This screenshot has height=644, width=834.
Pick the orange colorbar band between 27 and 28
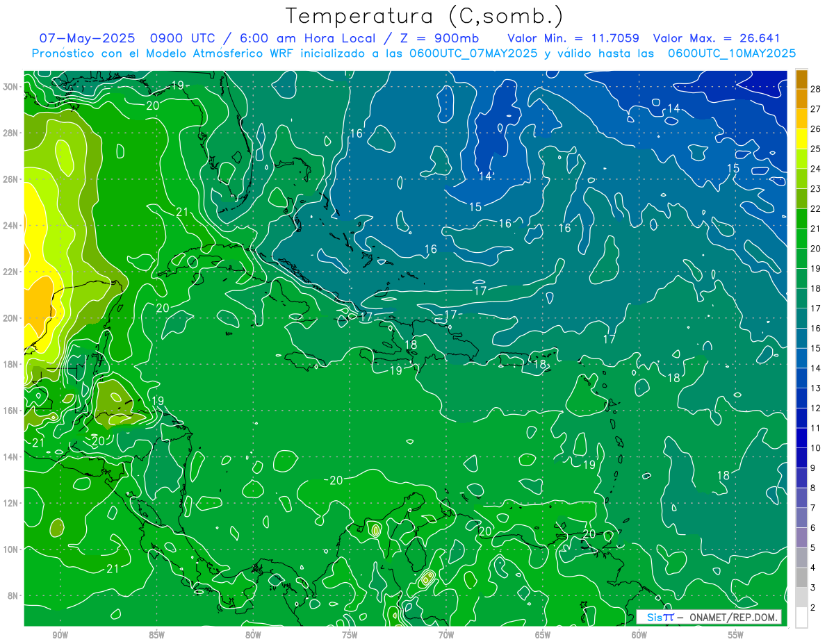pos(801,99)
